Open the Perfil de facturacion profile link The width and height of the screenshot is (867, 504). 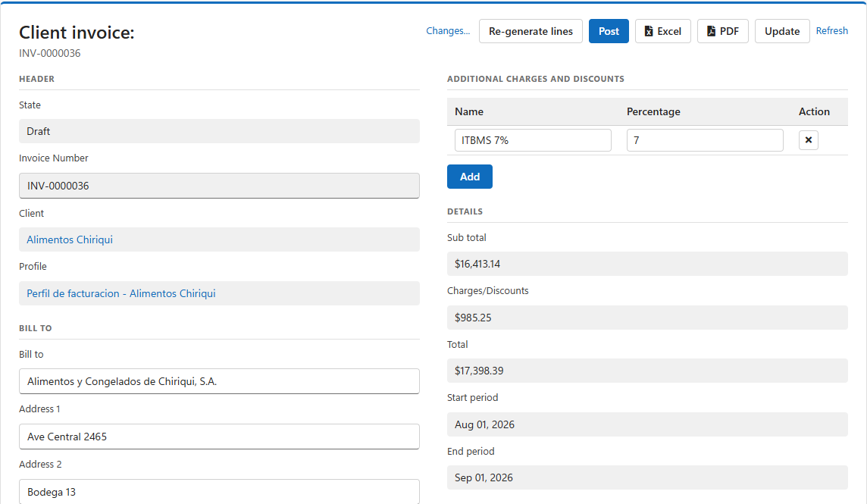point(121,293)
